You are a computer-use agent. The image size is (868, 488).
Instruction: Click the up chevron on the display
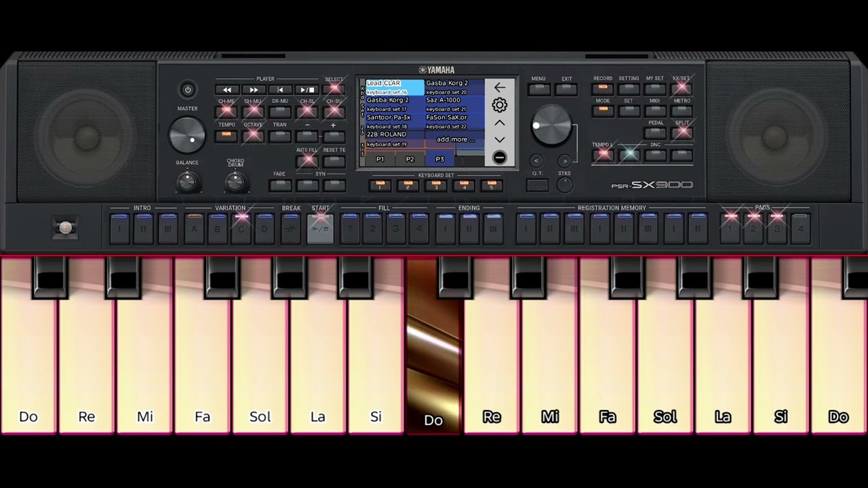coord(500,123)
